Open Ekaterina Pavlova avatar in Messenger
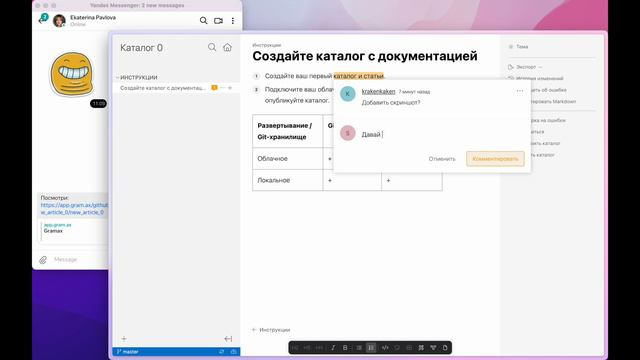 pos(59,20)
